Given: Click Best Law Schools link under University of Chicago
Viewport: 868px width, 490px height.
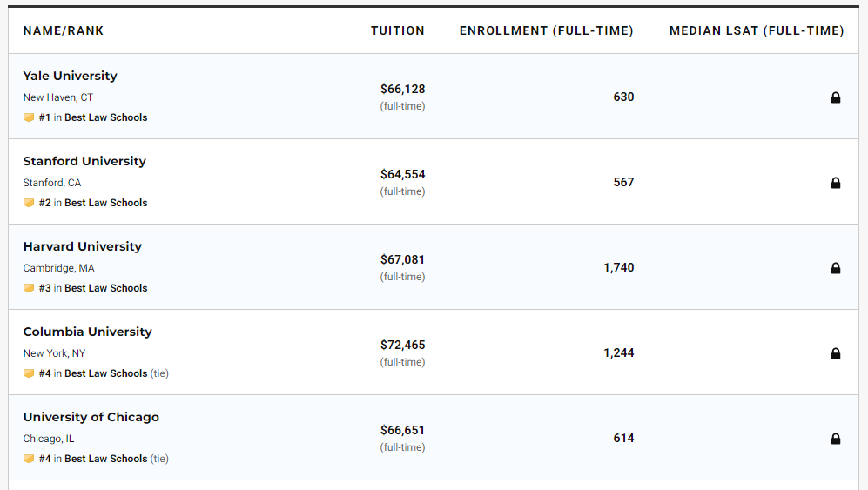Looking at the screenshot, I should click(105, 459).
